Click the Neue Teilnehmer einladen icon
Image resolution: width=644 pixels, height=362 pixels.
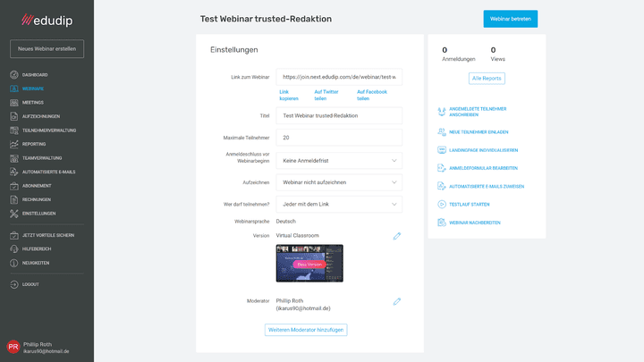point(442,131)
